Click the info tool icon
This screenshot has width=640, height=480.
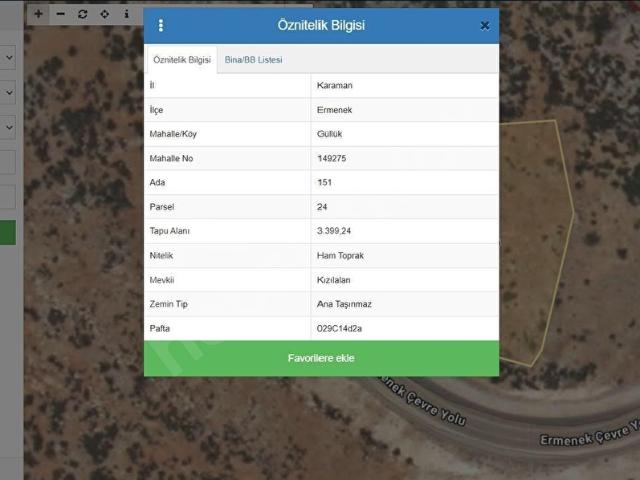click(127, 14)
